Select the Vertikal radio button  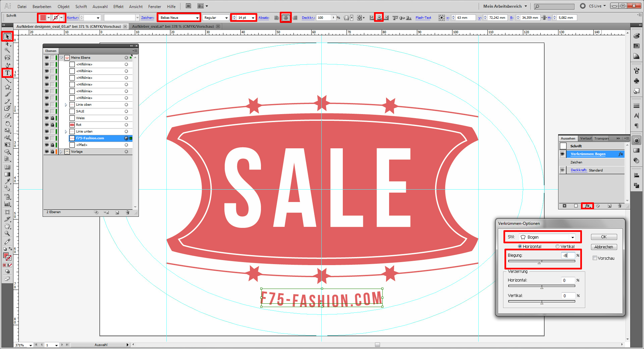(557, 246)
